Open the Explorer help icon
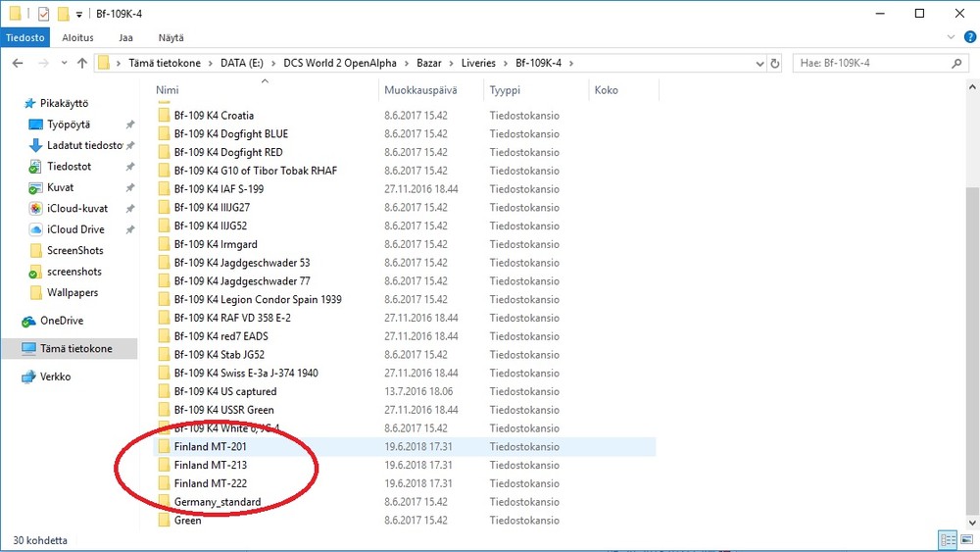This screenshot has width=980, height=552. 969,37
